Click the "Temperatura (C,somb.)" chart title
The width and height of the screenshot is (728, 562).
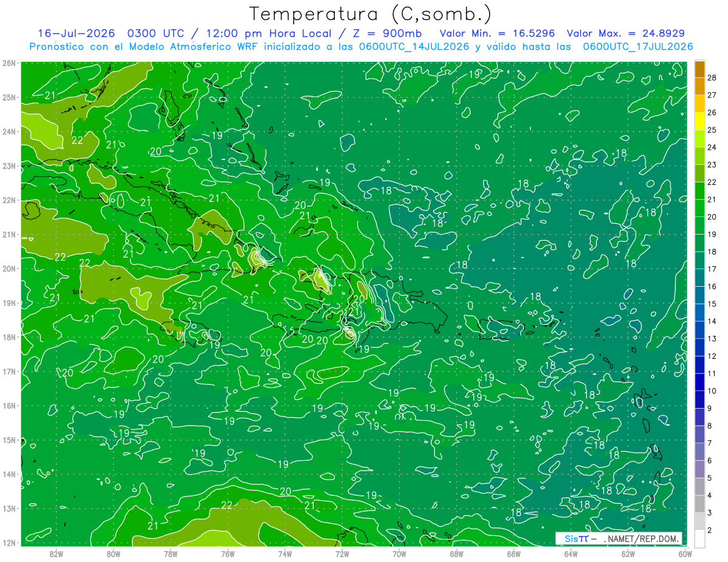pos(371,14)
